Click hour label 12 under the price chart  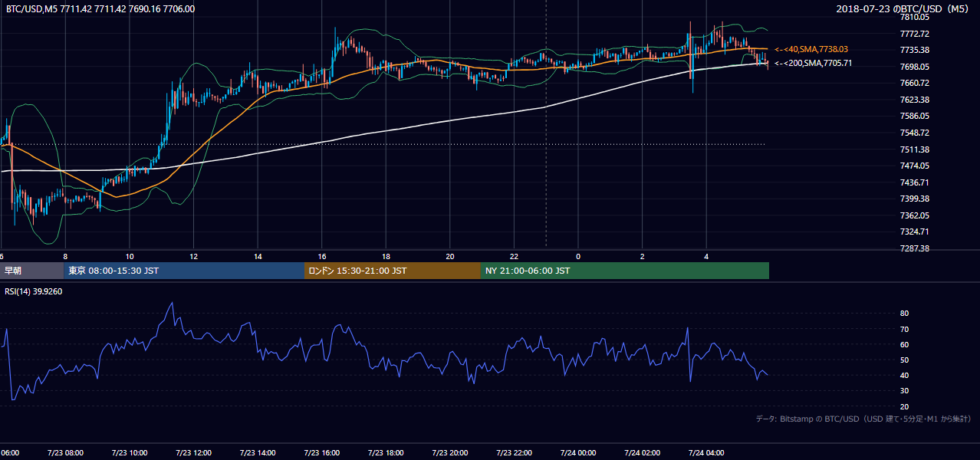point(194,257)
